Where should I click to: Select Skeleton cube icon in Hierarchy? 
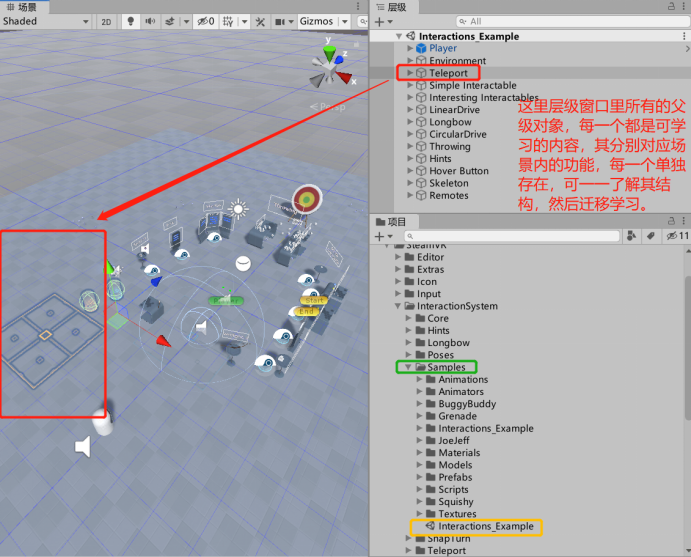click(421, 183)
